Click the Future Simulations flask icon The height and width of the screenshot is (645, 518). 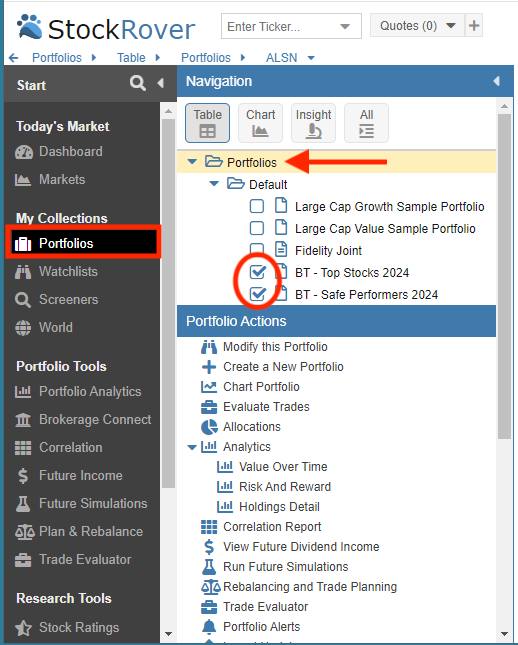23,504
